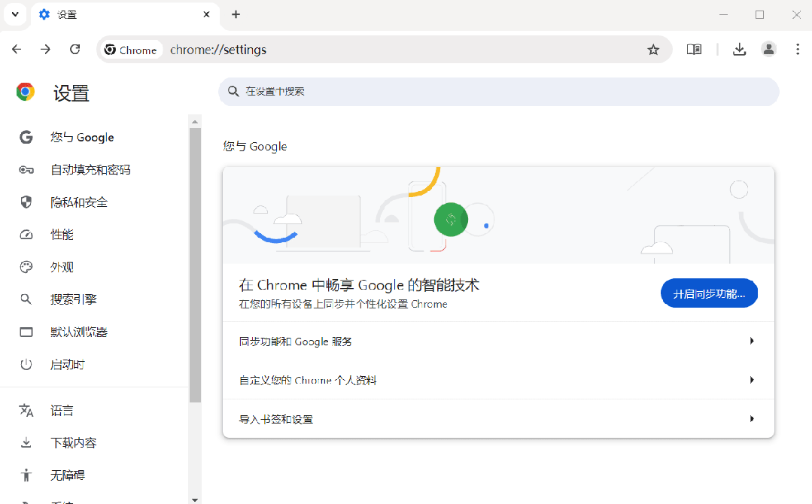Click 您与 Google section heading
Image resolution: width=812 pixels, height=504 pixels.
(x=255, y=147)
